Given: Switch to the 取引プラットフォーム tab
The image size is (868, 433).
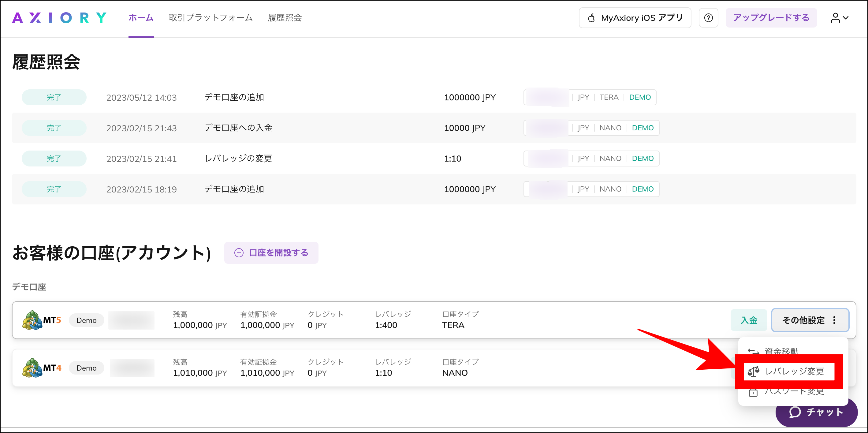Looking at the screenshot, I should pos(210,17).
